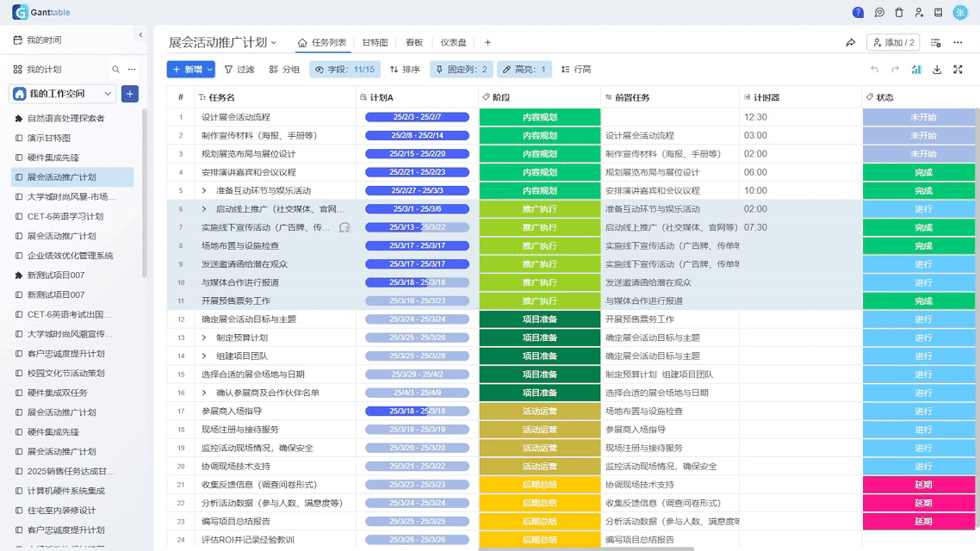Toggle the 固定列 pinned columns setting
The image size is (980, 551).
466,69
